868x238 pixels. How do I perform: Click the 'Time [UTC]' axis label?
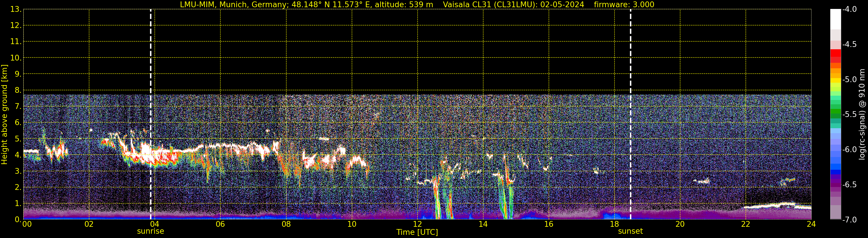tap(417, 232)
